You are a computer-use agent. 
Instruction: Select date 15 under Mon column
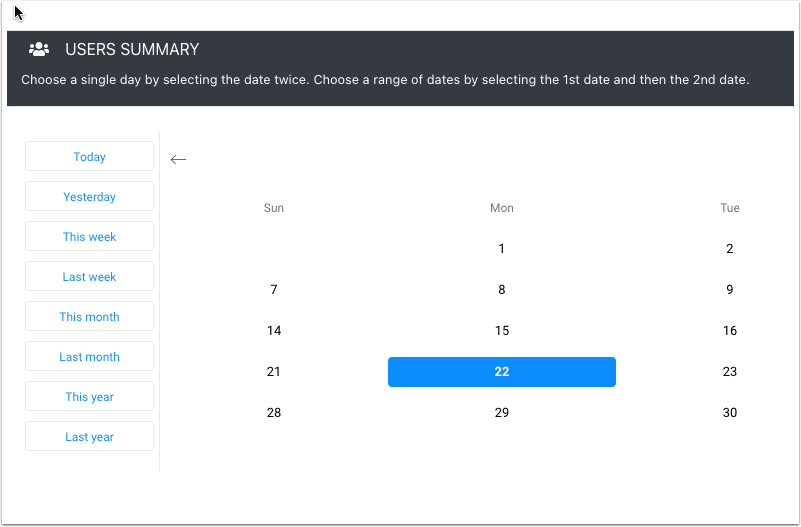coord(502,331)
